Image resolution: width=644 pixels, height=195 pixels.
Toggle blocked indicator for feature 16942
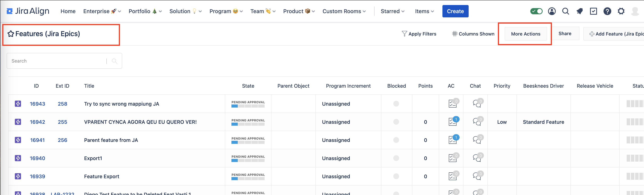396,122
